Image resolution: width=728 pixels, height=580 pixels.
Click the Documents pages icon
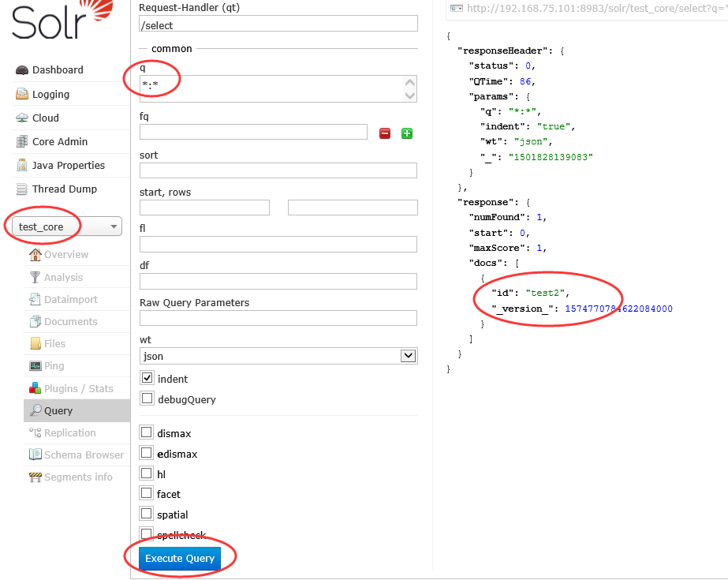[x=35, y=321]
